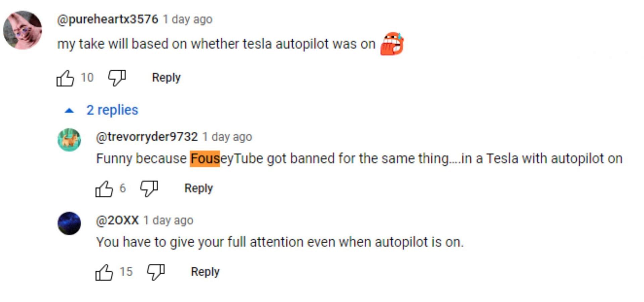Click the angry emoji in the top comment
644x302 pixels.
click(392, 44)
